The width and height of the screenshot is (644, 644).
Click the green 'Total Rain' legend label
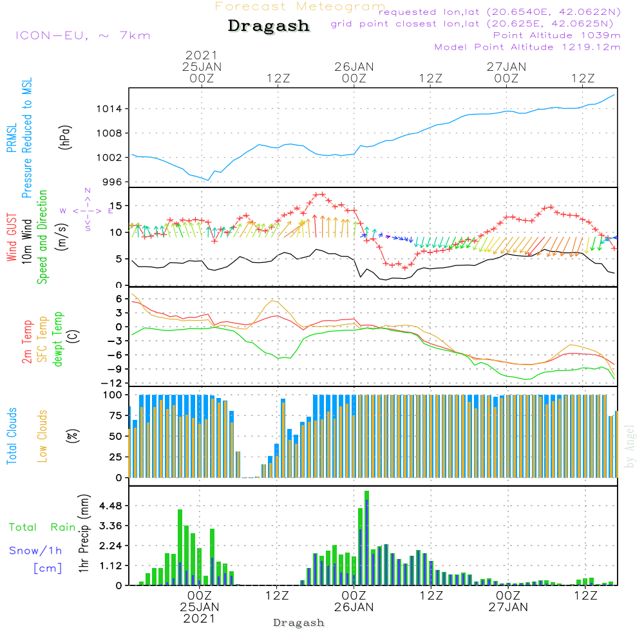click(43, 527)
